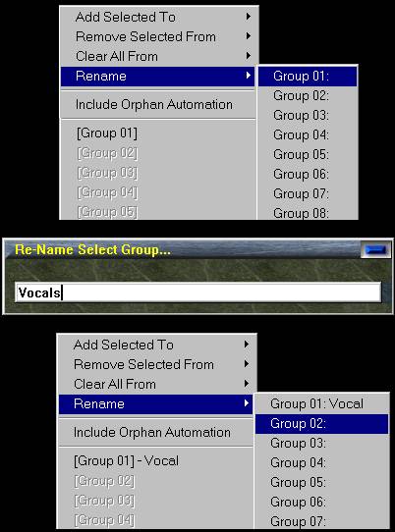Expand the upper menu's Clear All From arrow

click(249, 56)
